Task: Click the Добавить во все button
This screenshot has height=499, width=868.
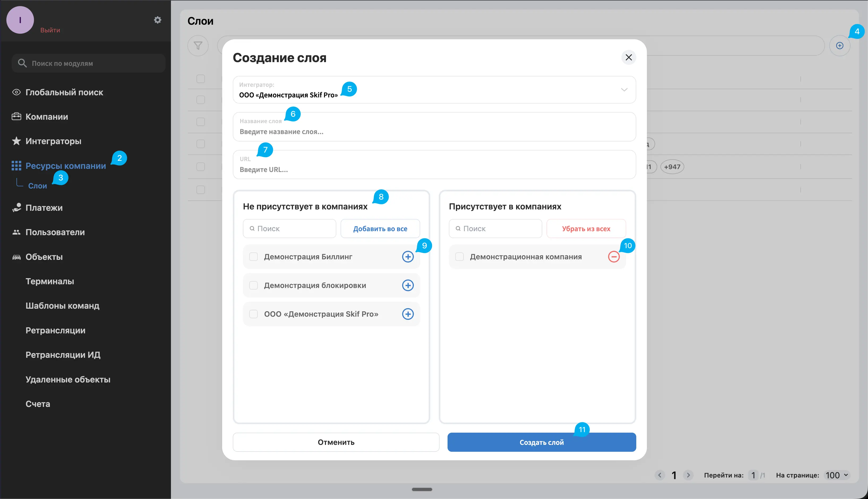Action: [380, 229]
